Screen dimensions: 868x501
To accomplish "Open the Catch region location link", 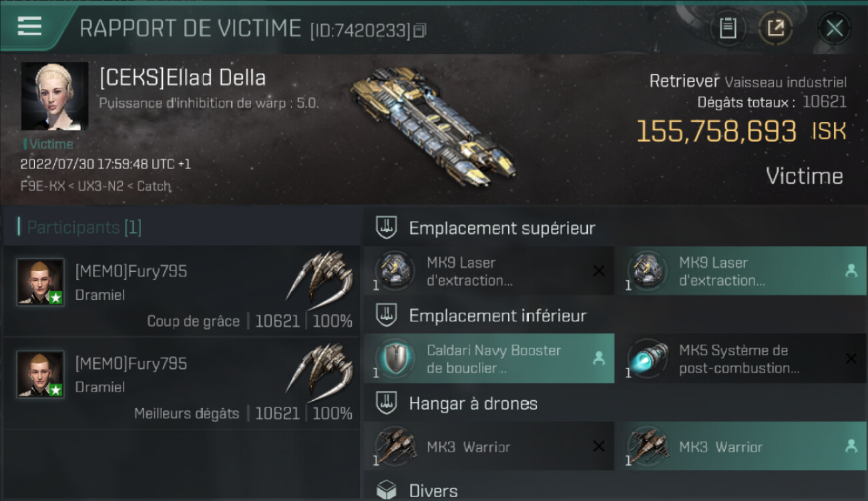I will click(154, 186).
